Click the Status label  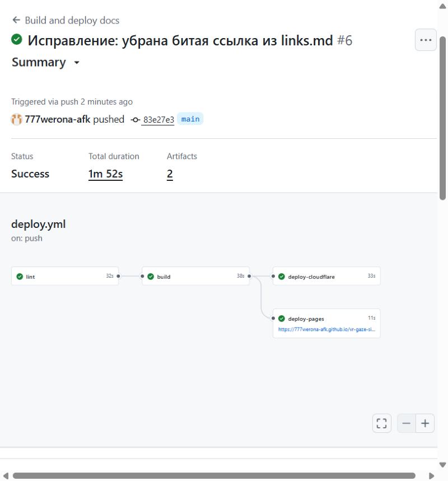(x=22, y=156)
